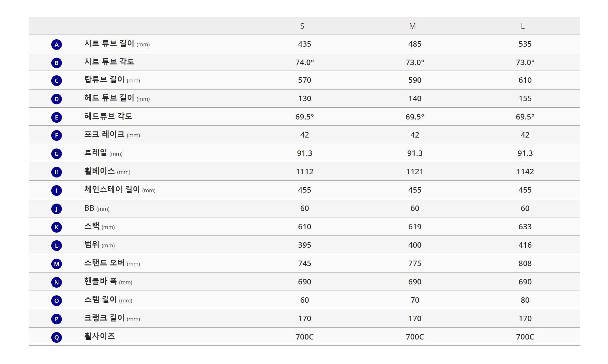
Task: Click the 1121 wheelbase value for size M
Action: pyautogui.click(x=415, y=172)
